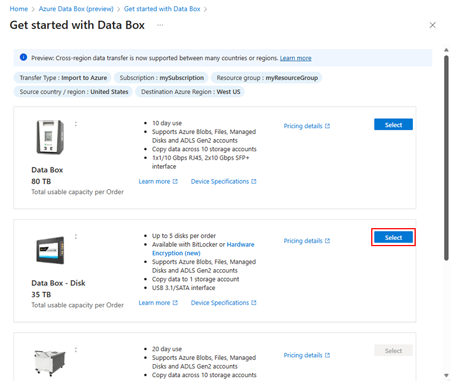Click '10 day use' bullet text

(x=167, y=123)
